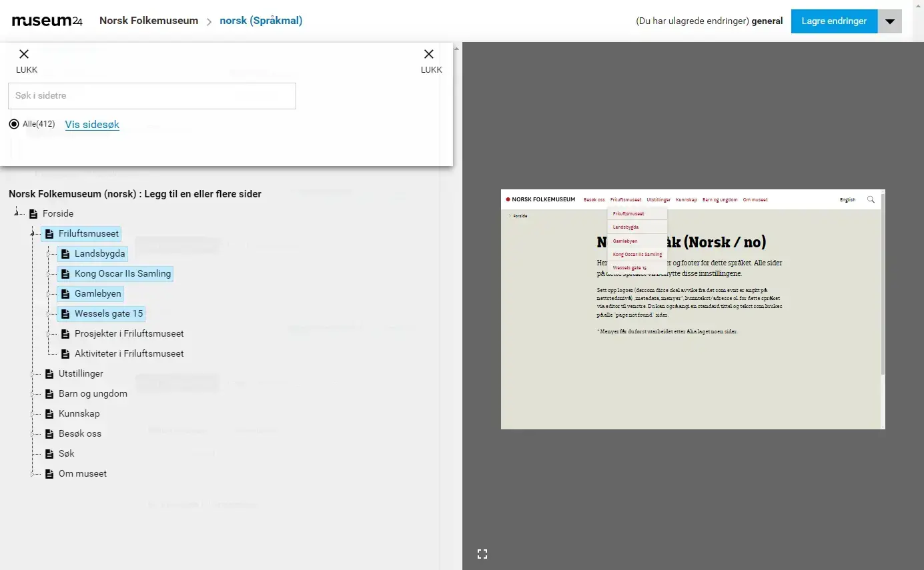
Task: Click the page icon beside Aktiviteter i Friluftsmuseet
Action: point(65,354)
